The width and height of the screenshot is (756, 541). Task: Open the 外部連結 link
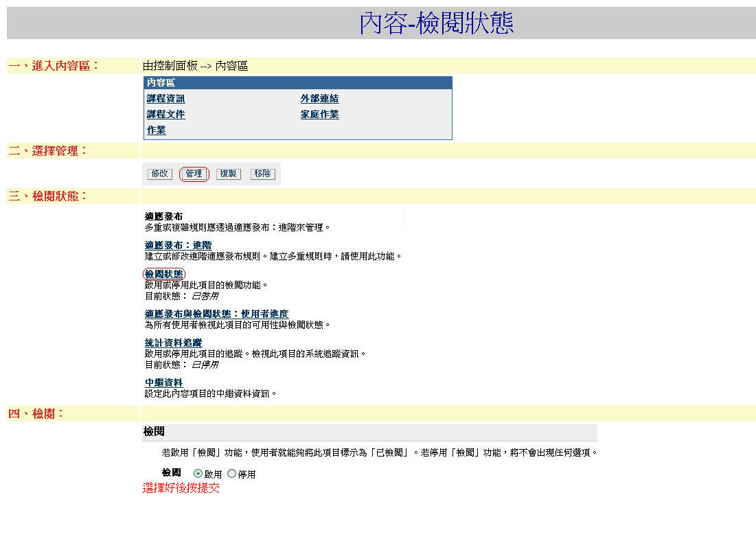[x=319, y=99]
